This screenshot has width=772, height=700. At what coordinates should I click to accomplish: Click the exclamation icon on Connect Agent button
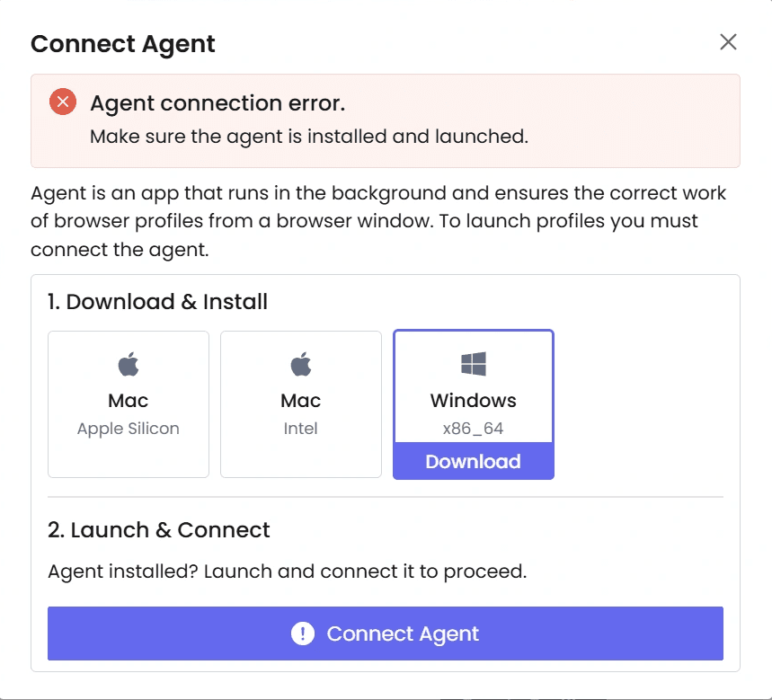click(303, 634)
